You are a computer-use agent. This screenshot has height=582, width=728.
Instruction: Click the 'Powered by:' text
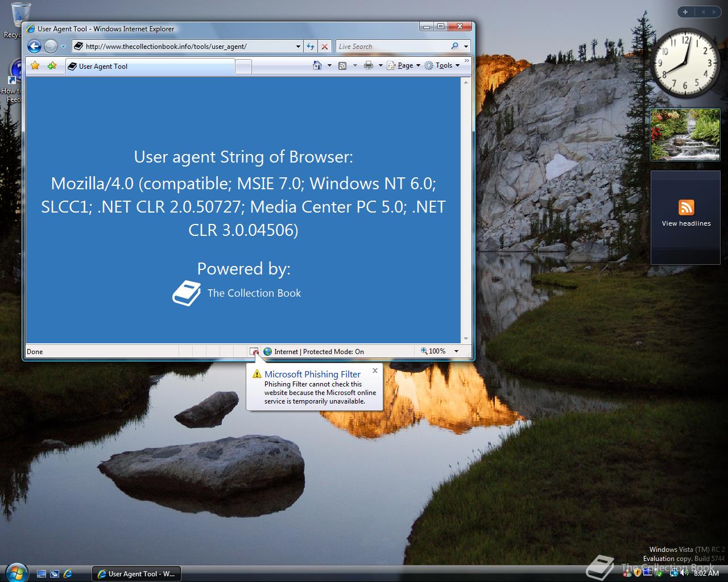243,268
